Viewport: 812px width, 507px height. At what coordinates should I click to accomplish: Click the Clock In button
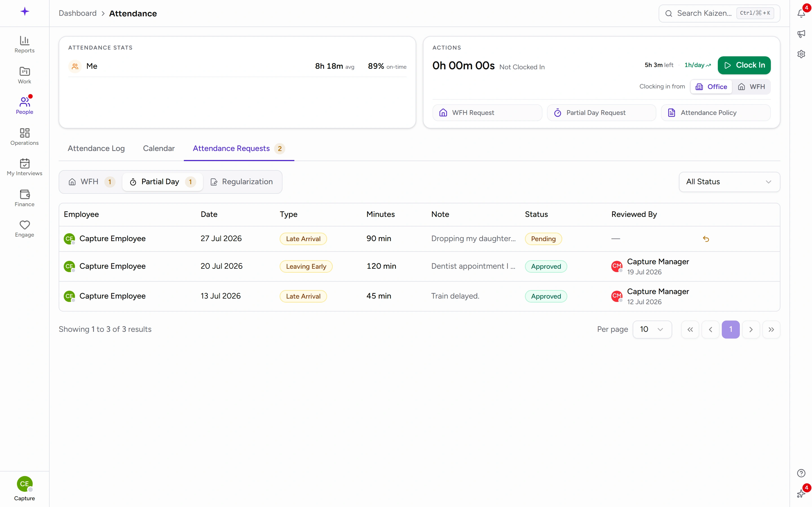tap(744, 65)
